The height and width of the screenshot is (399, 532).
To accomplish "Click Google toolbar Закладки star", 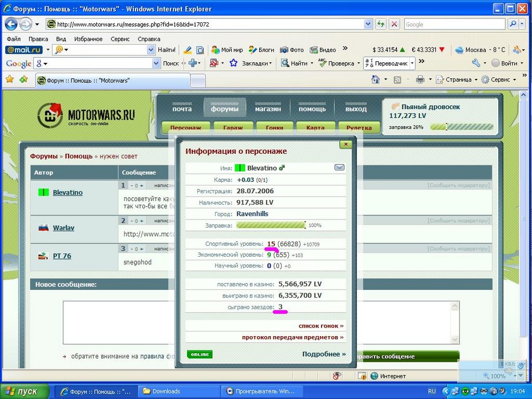I will pyautogui.click(x=233, y=63).
